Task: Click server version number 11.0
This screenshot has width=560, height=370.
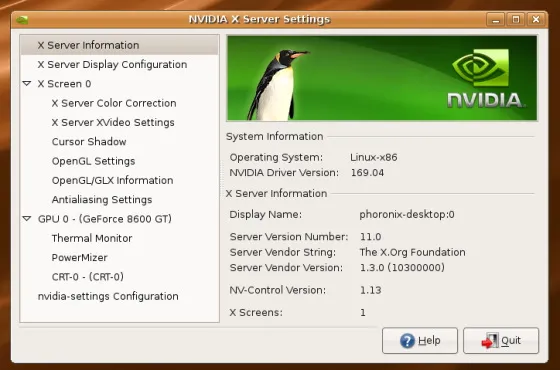Action: (x=370, y=236)
